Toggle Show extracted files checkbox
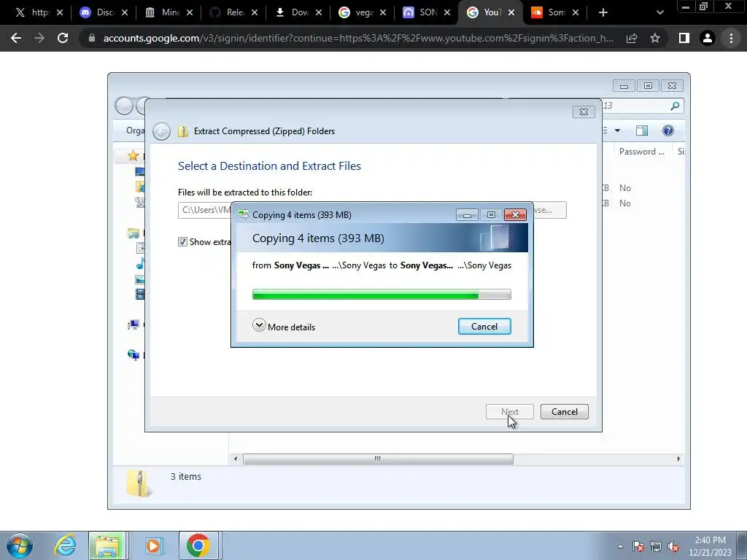The image size is (747, 560). (182, 242)
